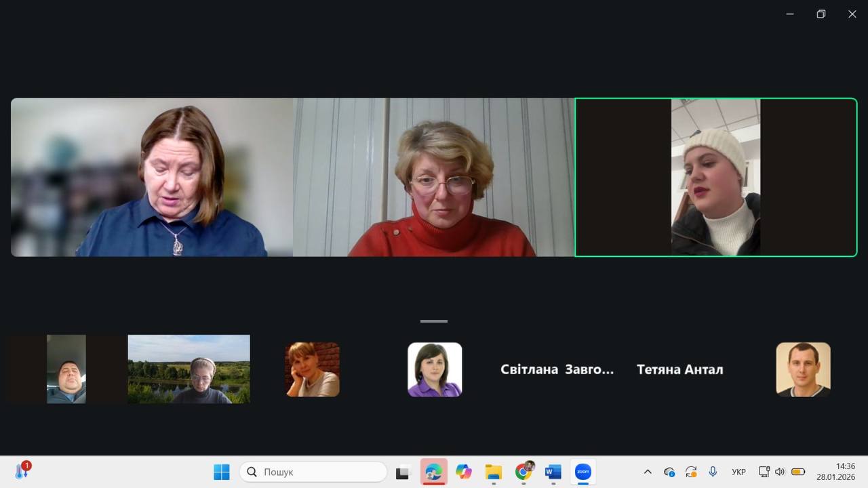Open the weather widget with notification badge

click(22, 471)
